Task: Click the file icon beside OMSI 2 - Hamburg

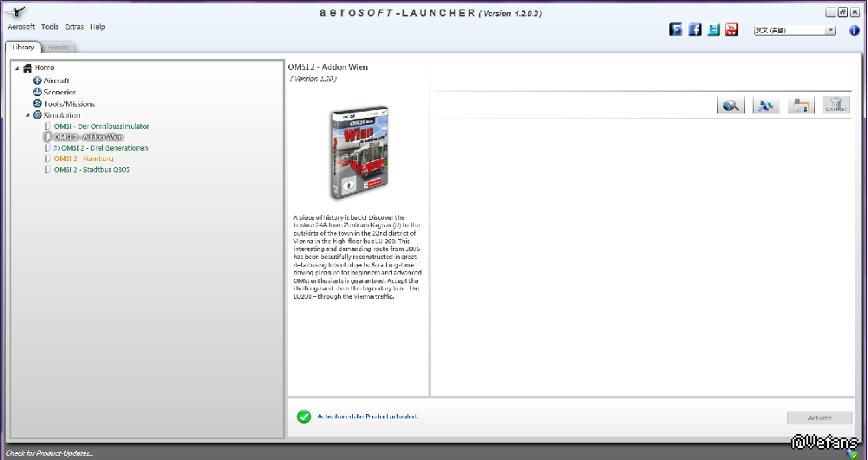Action: (48, 159)
